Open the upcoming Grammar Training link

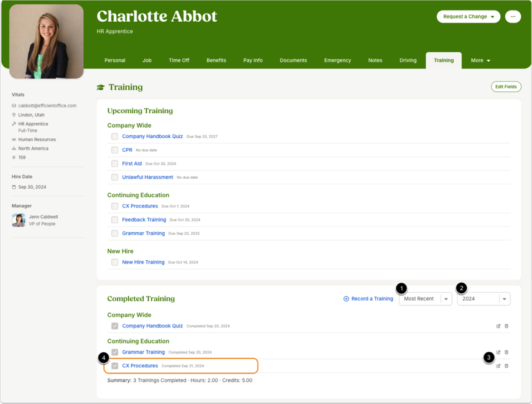[x=143, y=233]
